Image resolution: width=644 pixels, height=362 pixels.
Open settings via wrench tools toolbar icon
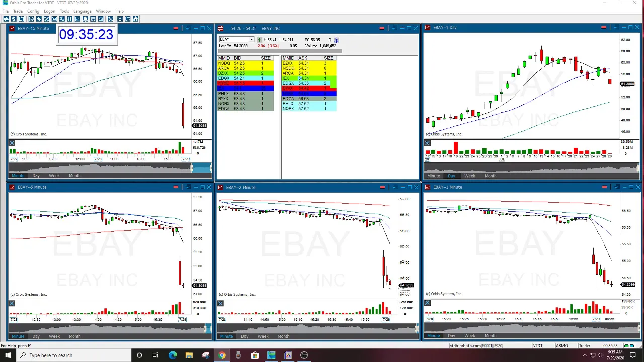coord(110,19)
